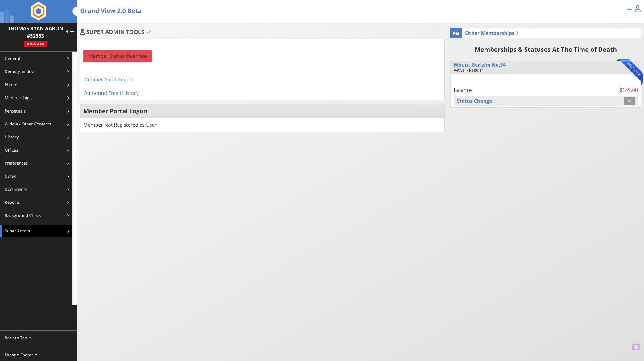644x361 pixels.
Task: Expand the History chevron
Action: (x=68, y=137)
